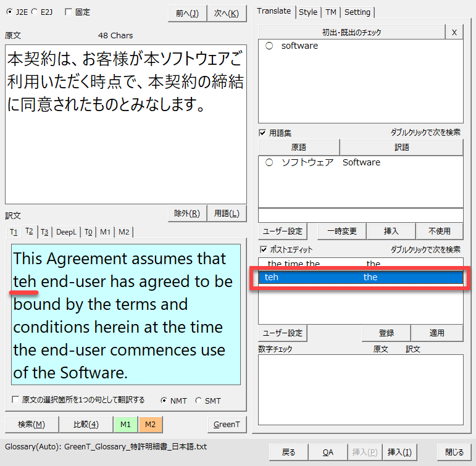Click the 次へ(K) button
476x466 pixels.
click(x=225, y=14)
